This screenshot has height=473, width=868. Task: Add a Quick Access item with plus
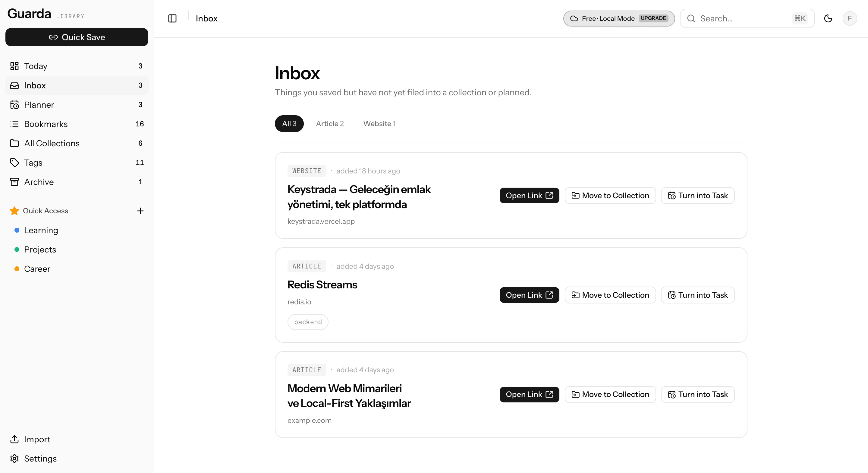140,211
